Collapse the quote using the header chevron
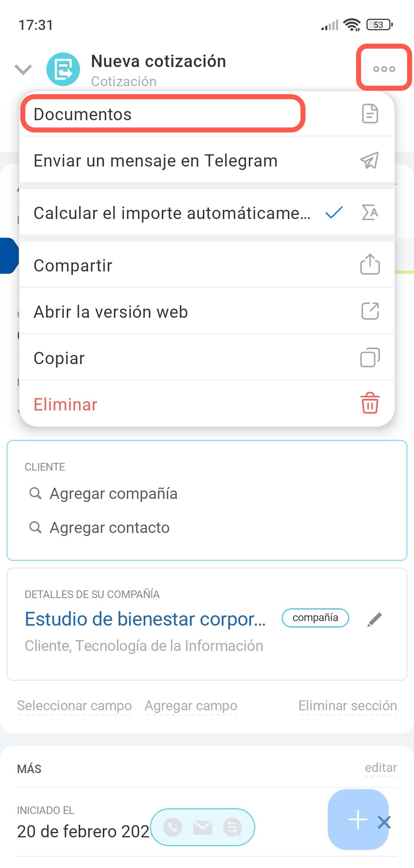Image resolution: width=414 pixels, height=868 pixels. [x=23, y=69]
